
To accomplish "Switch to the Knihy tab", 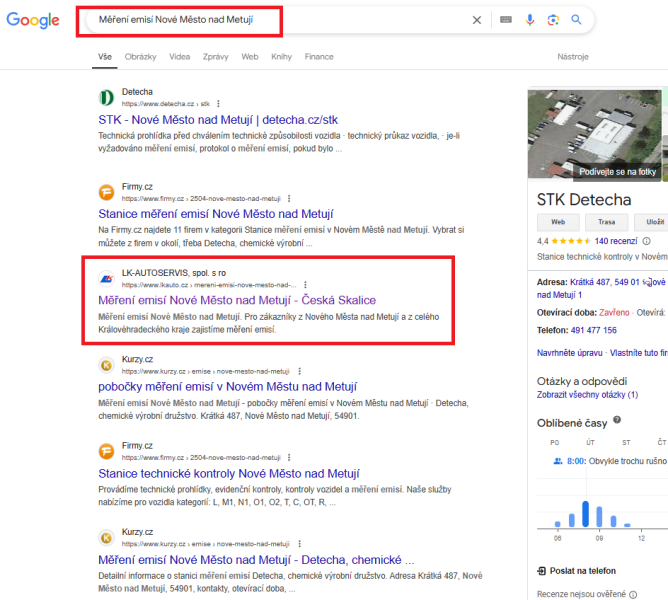I will (x=282, y=57).
